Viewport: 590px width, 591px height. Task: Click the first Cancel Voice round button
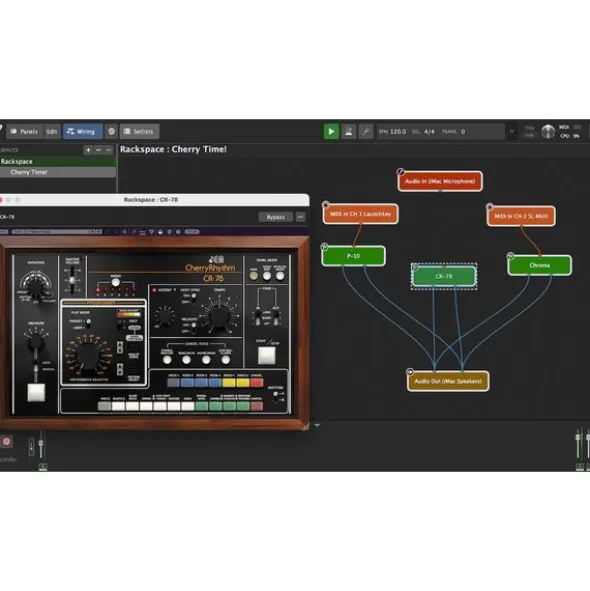167,360
